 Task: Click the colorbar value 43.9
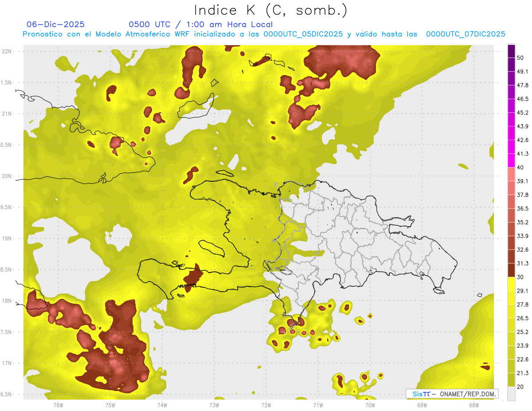click(x=523, y=126)
